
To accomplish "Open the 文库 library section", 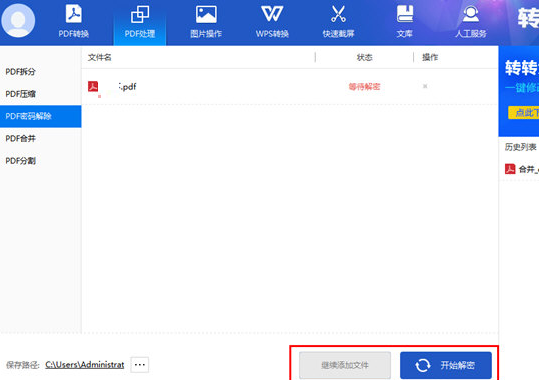I will coord(405,21).
